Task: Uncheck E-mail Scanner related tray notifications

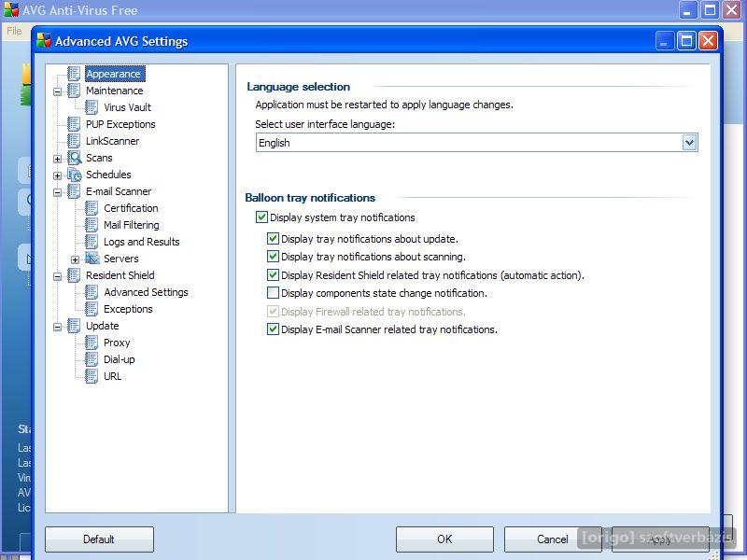Action: 273,329
